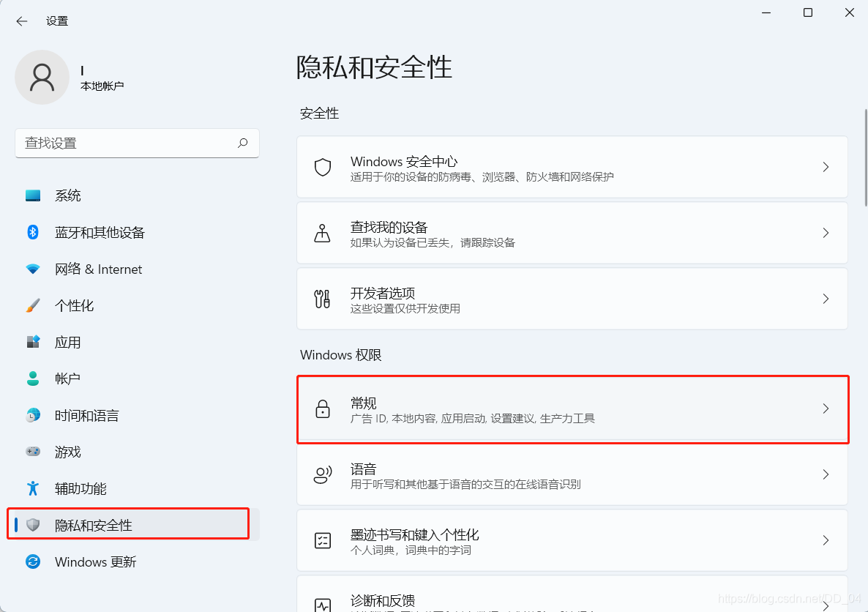Click the 系统 monitor icon in sidebar

(33, 195)
